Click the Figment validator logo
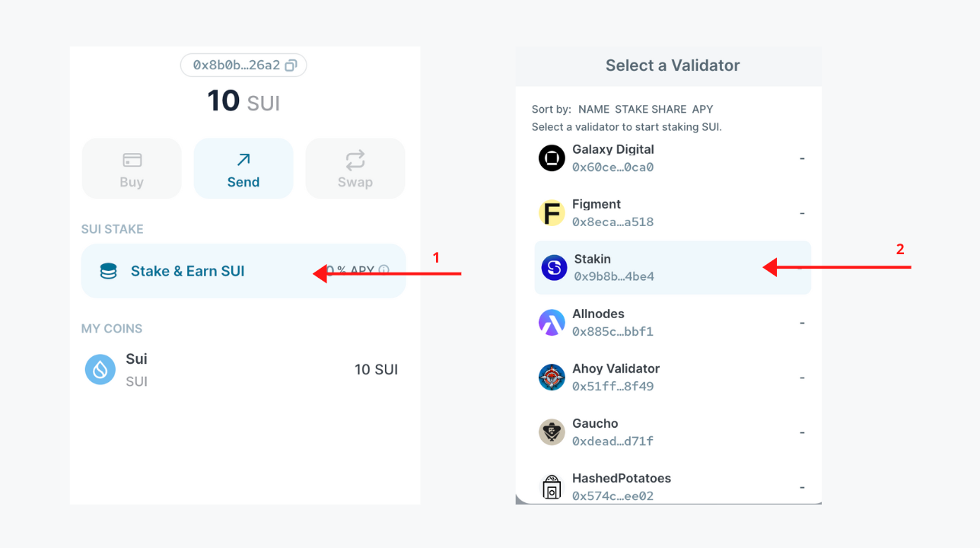980x548 pixels. tap(552, 212)
